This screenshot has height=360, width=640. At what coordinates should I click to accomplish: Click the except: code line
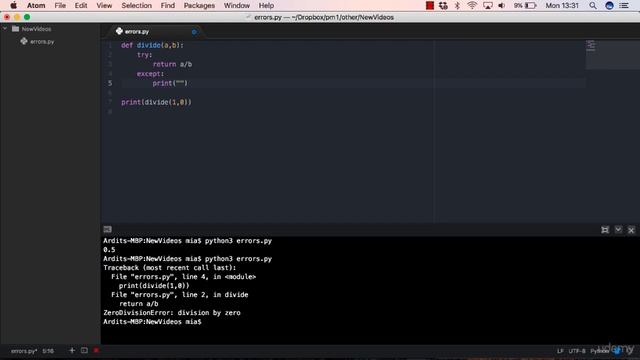tap(150, 73)
